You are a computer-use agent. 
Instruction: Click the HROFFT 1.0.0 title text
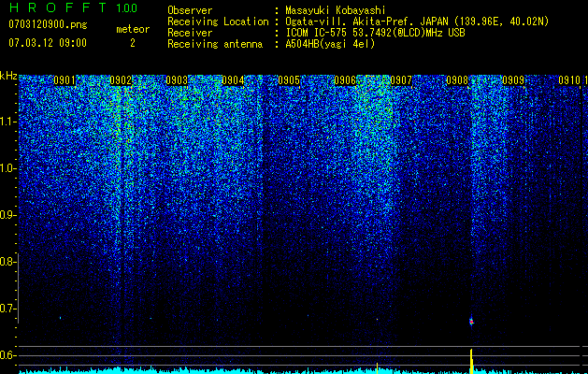pyautogui.click(x=74, y=7)
